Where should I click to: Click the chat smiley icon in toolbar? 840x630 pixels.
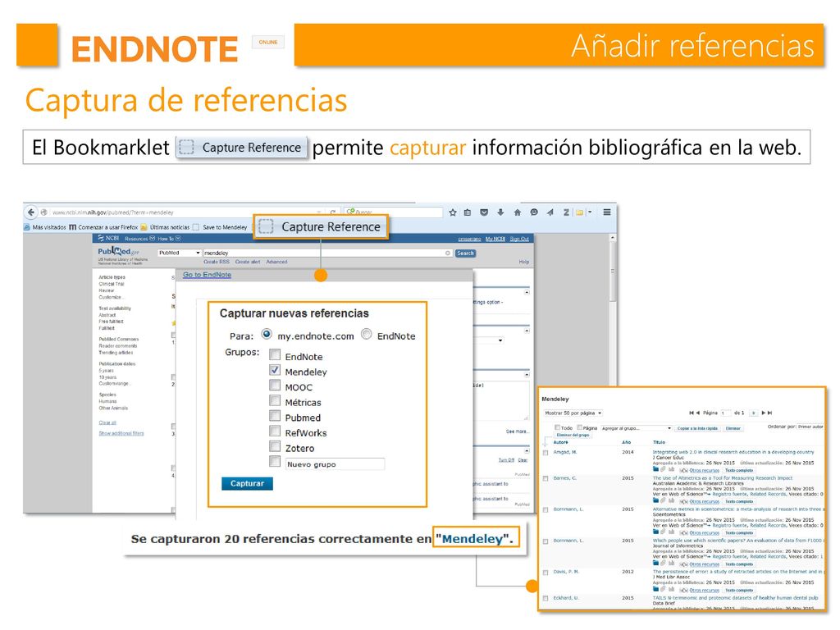click(x=533, y=212)
